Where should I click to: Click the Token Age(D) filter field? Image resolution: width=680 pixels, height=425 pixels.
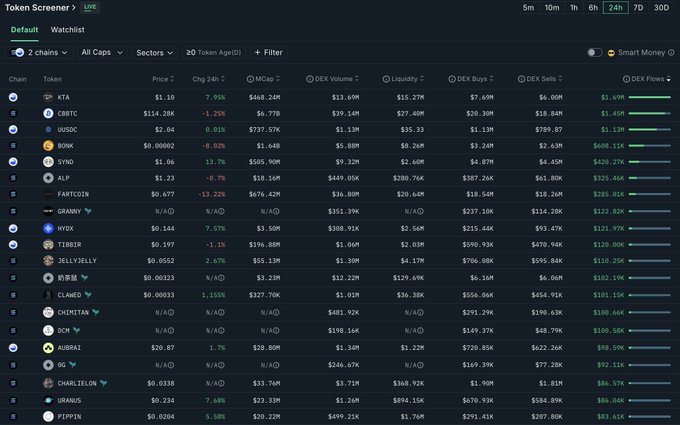click(213, 52)
